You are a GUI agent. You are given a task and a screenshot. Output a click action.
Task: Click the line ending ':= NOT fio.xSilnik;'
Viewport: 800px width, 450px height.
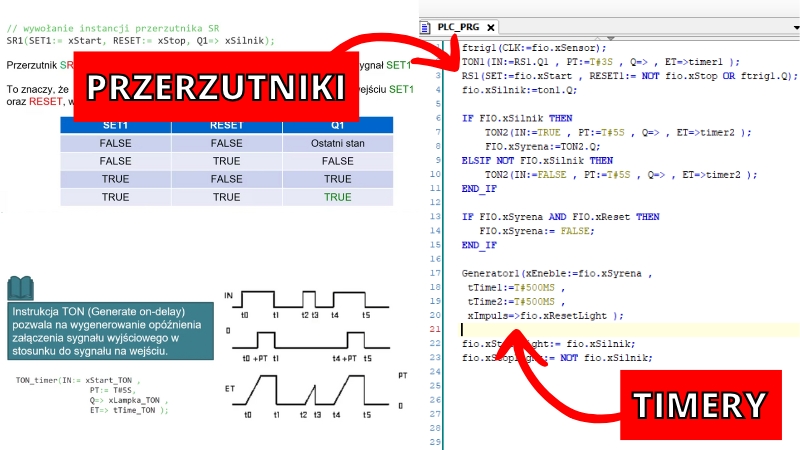[x=557, y=358]
